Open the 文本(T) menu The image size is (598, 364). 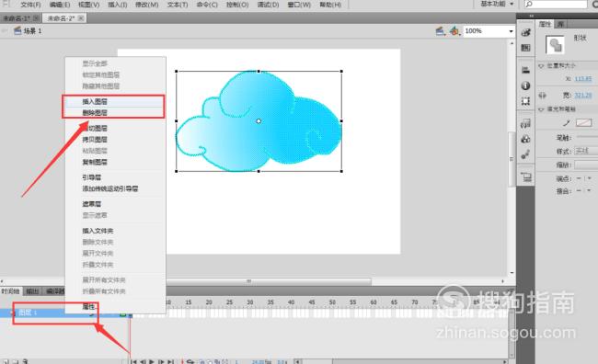178,5
